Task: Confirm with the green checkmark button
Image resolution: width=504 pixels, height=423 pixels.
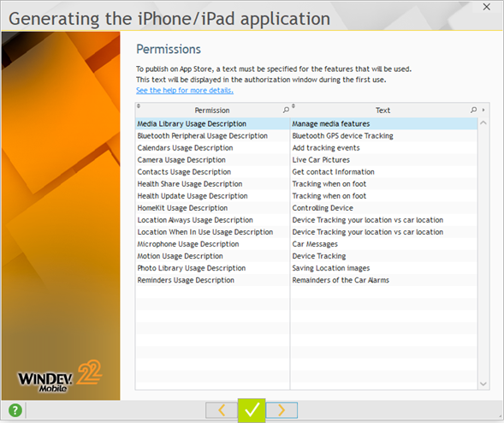Action: pos(252,410)
